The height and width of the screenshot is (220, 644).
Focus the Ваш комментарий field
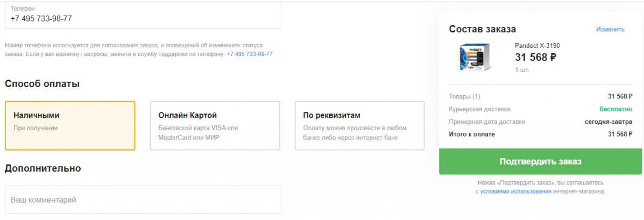(x=143, y=200)
